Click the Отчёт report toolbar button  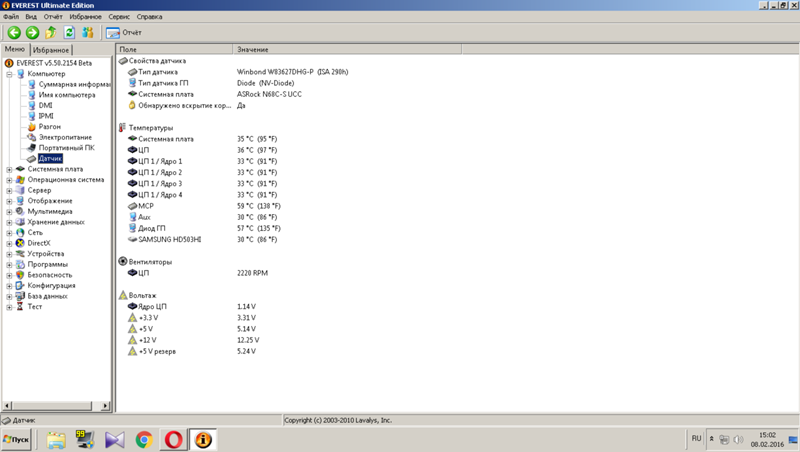[123, 33]
